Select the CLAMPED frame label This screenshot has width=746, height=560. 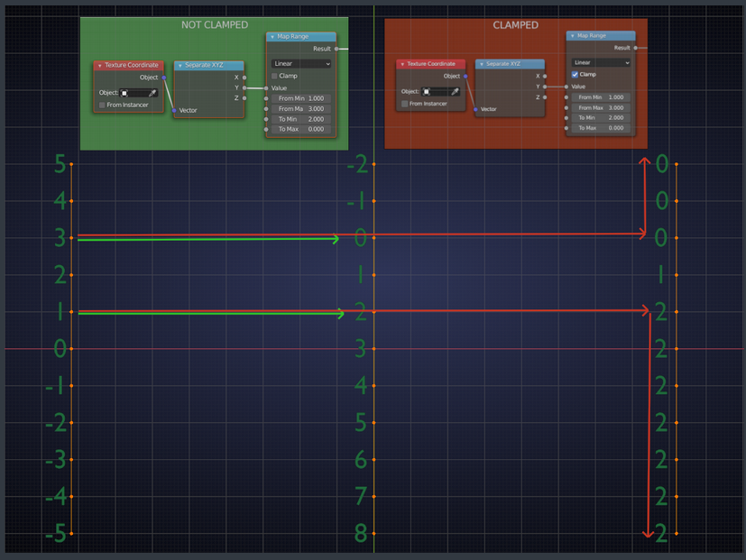pos(516,24)
